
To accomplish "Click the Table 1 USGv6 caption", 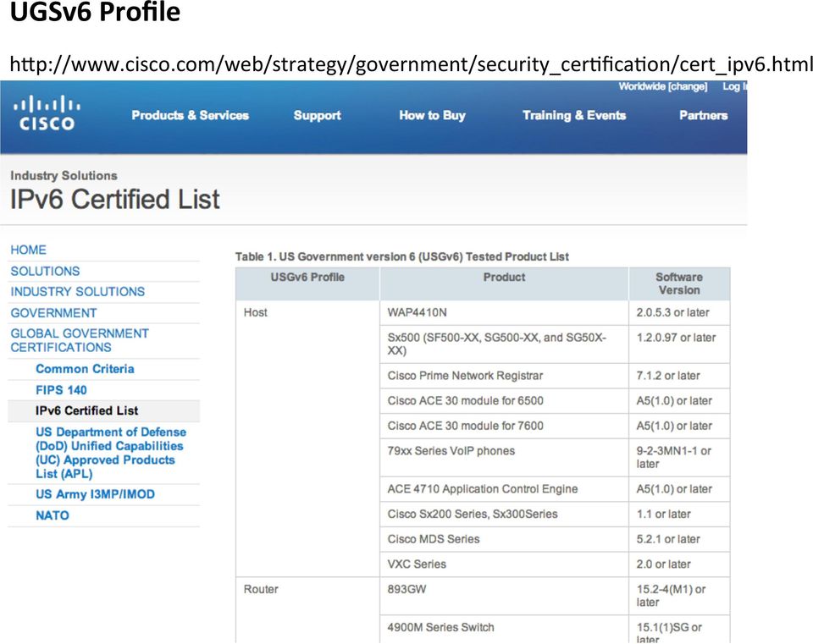I will (401, 256).
